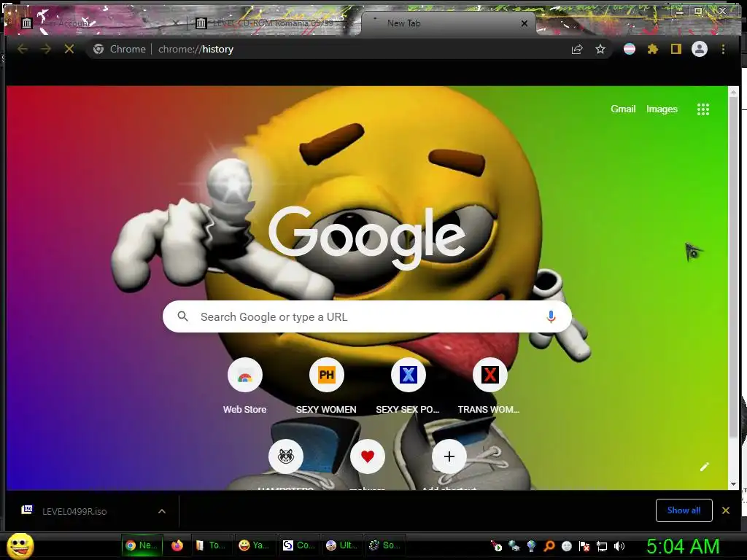Open the Web Store shortcut
The width and height of the screenshot is (747, 560).
[245, 386]
